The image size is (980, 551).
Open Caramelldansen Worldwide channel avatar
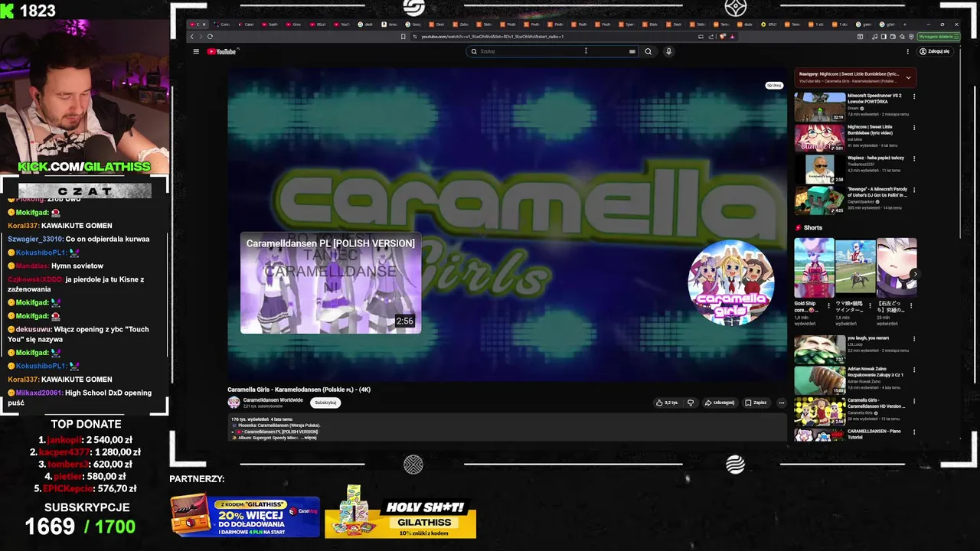pos(234,403)
